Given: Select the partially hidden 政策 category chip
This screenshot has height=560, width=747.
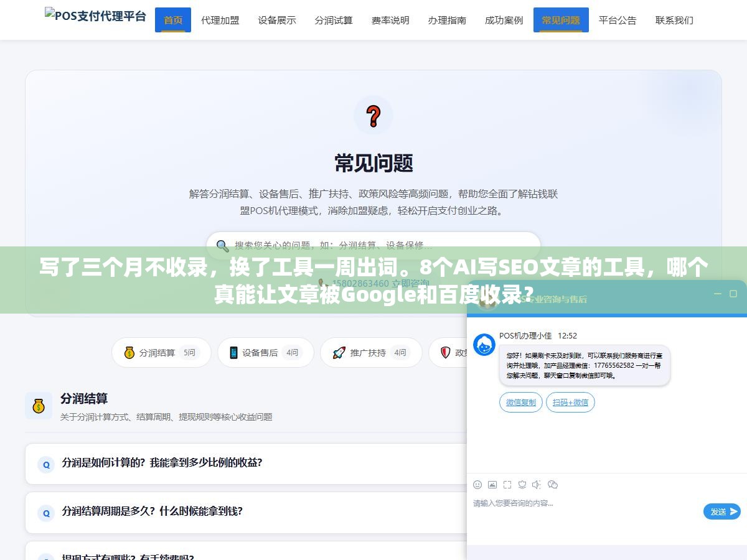Looking at the screenshot, I should coord(448,353).
